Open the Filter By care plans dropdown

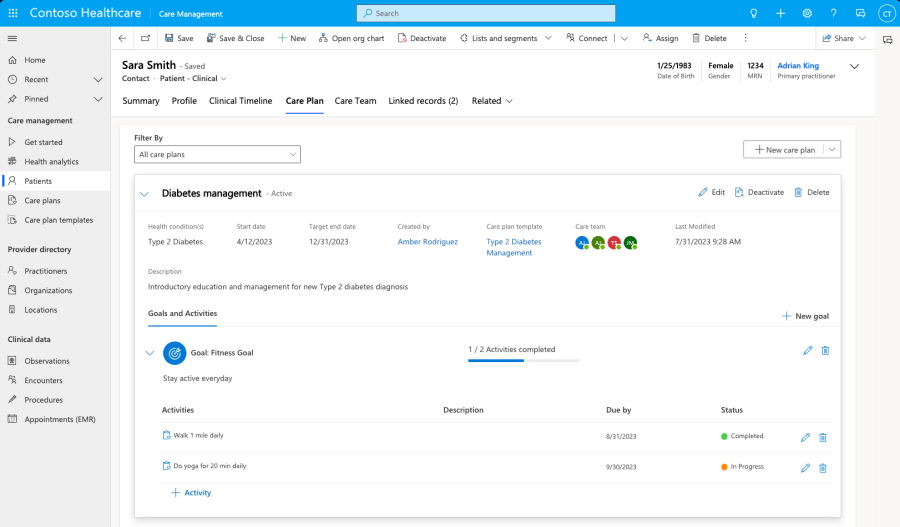tap(217, 154)
